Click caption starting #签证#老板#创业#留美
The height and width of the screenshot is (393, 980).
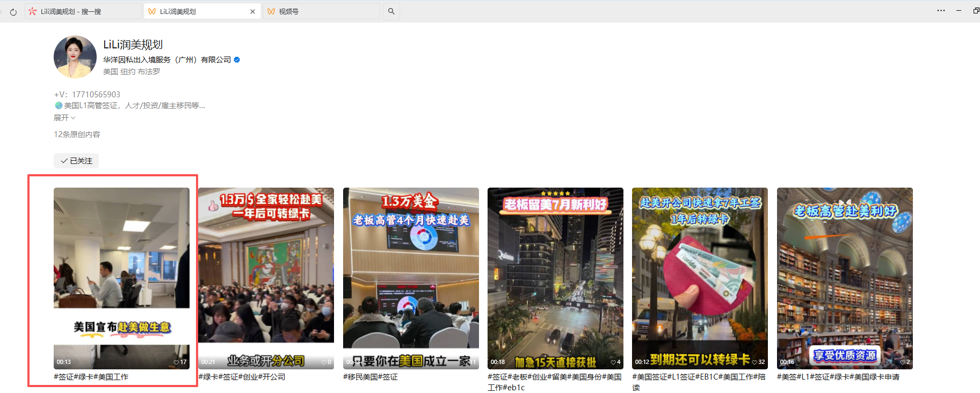(x=555, y=382)
